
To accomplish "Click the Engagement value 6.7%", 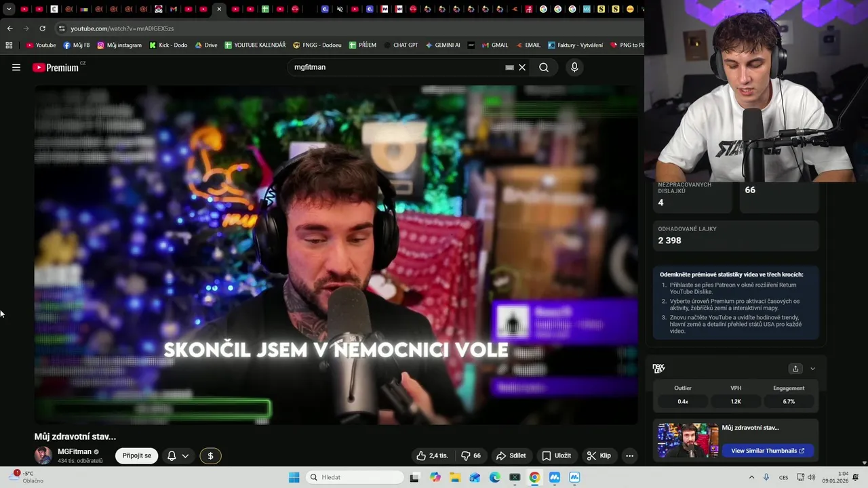I will click(x=789, y=401).
